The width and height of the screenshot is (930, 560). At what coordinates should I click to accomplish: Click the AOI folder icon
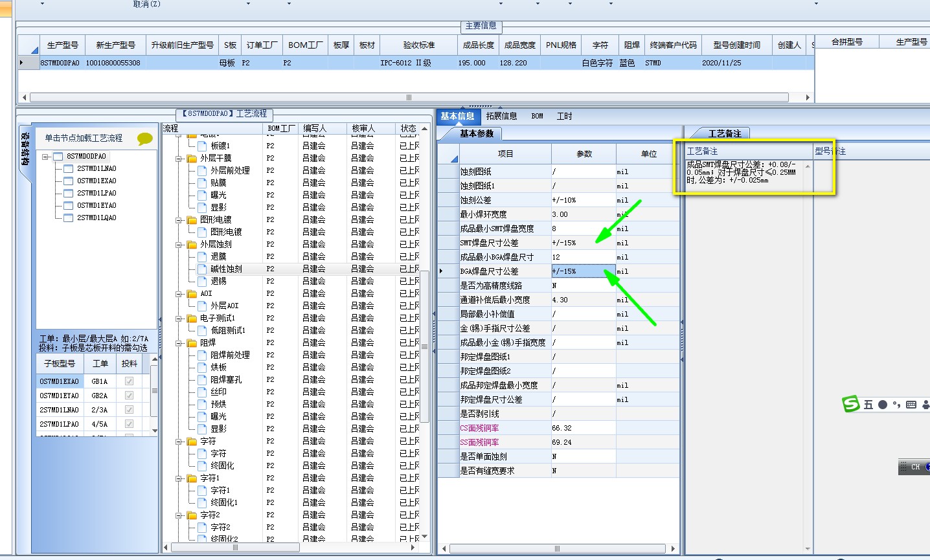tap(192, 293)
